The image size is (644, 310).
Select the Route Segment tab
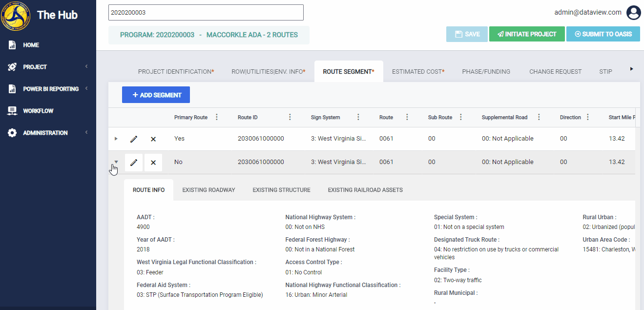click(349, 72)
